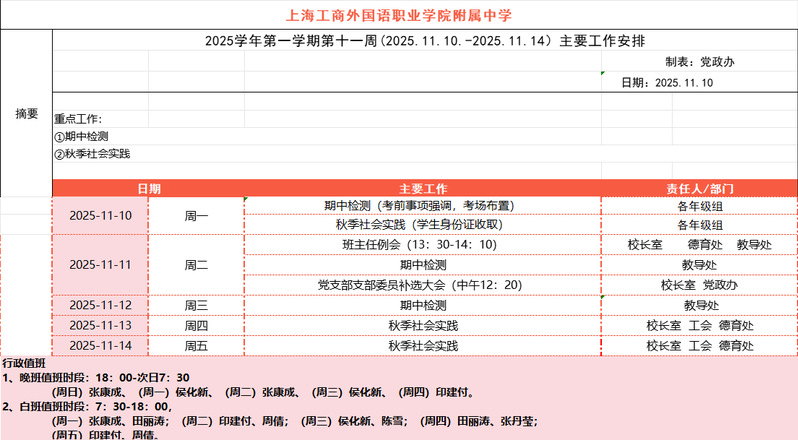Select the 晚班值班时段 18:00 line
This screenshot has width=798, height=440.
(x=100, y=378)
